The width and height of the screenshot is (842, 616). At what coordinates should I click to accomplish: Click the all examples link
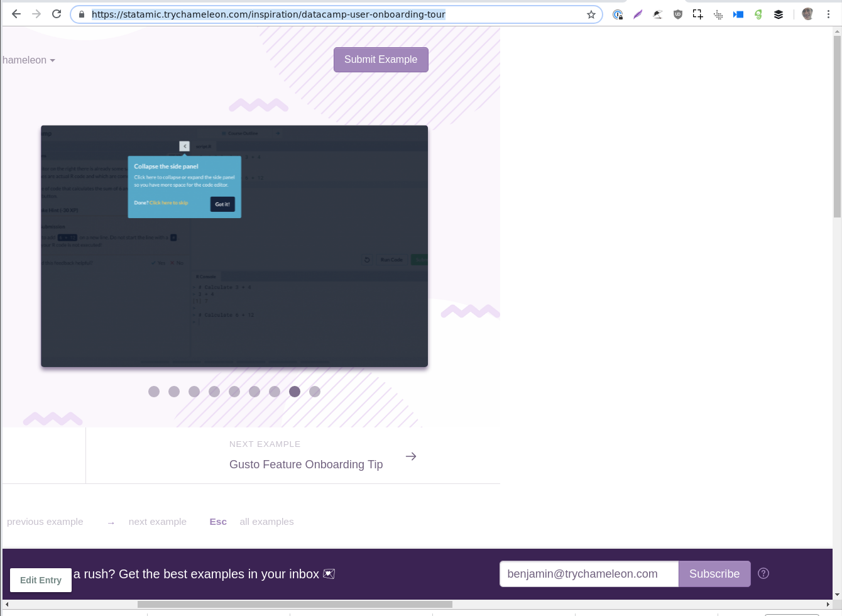[266, 522]
